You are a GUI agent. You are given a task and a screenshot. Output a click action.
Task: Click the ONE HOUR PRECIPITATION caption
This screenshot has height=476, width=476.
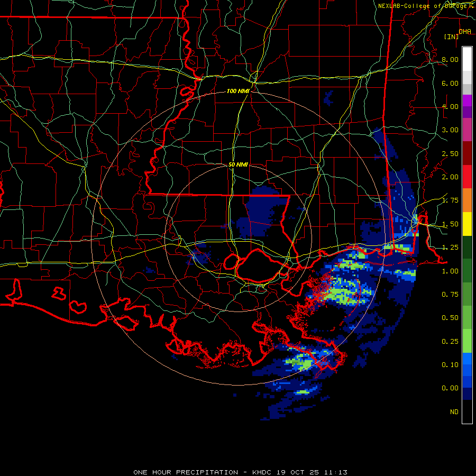click(x=186, y=472)
